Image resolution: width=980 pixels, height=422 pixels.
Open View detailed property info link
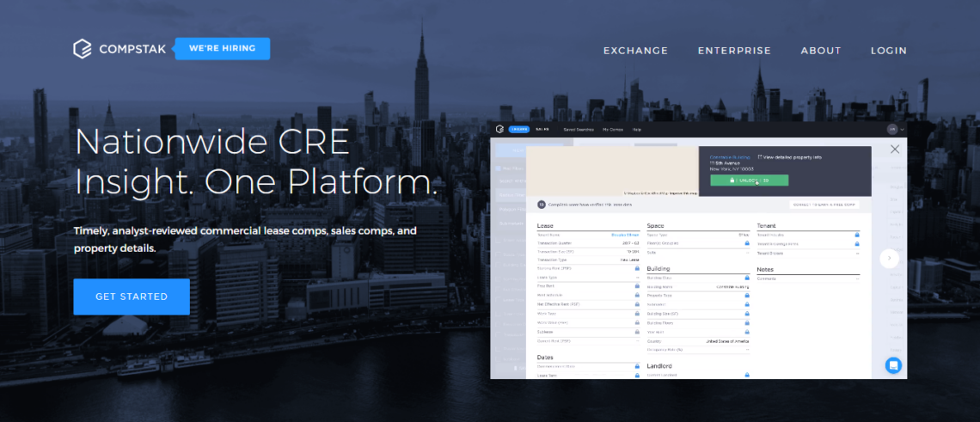click(789, 157)
